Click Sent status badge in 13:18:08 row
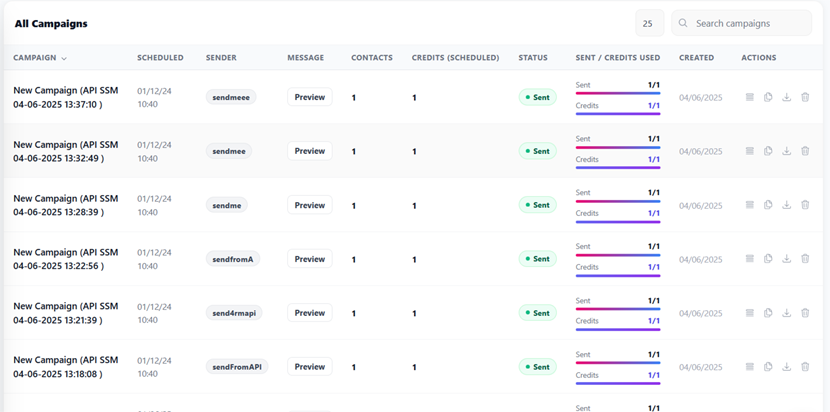The image size is (830, 412). [537, 366]
